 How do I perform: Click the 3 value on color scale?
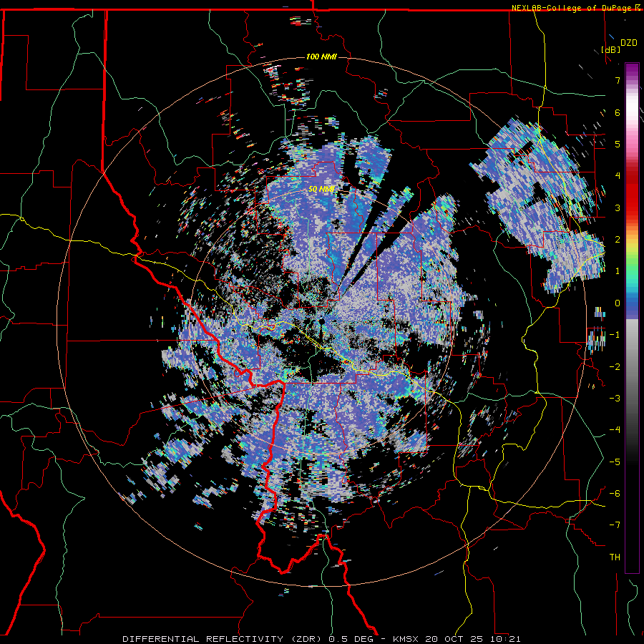pos(618,208)
